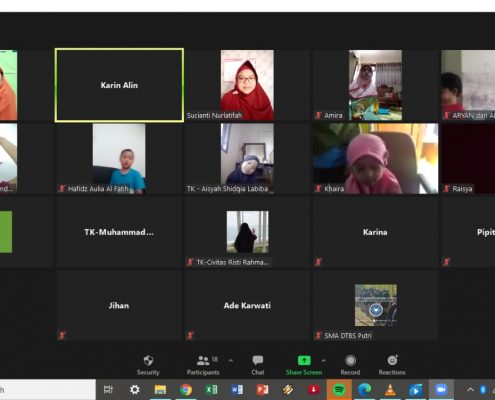This screenshot has width=495, height=400.
Task: Select Sucianti Nurlatifah's video tile
Action: coord(247,85)
